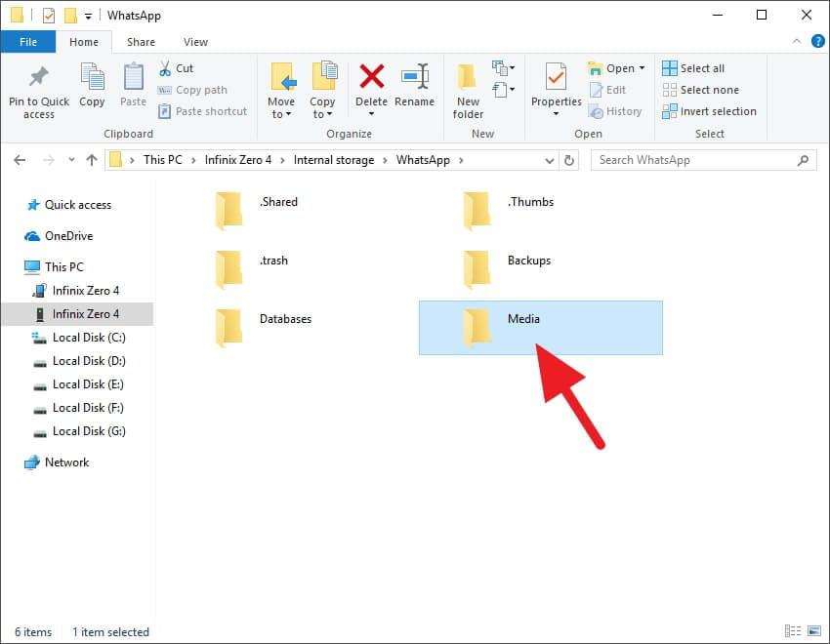Click History in the Open group
The height and width of the screenshot is (644, 830).
(615, 111)
